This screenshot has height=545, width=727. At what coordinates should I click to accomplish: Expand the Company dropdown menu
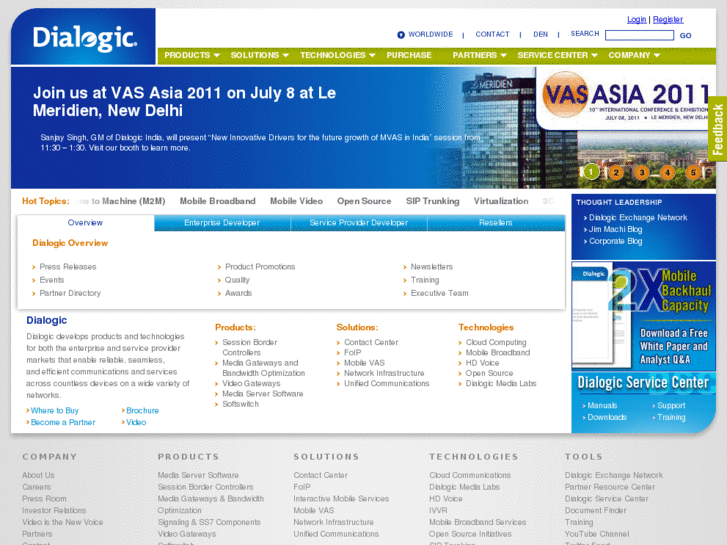coord(634,55)
